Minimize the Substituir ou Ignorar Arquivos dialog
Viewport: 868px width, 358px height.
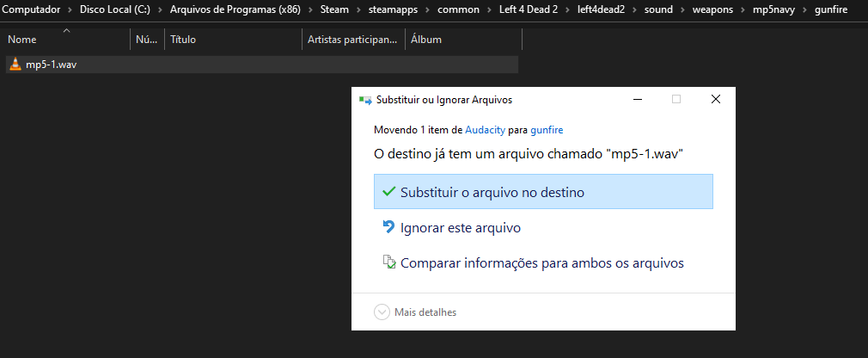639,99
